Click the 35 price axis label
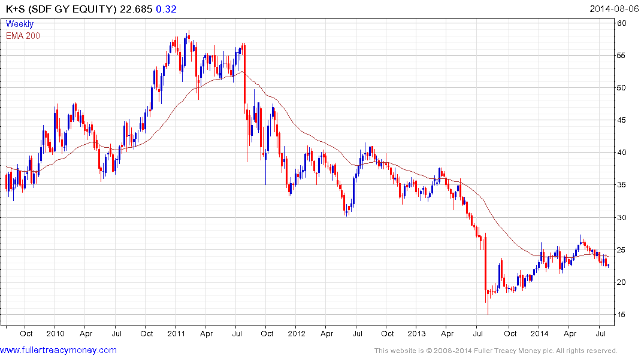The image size is (644, 359). (622, 185)
